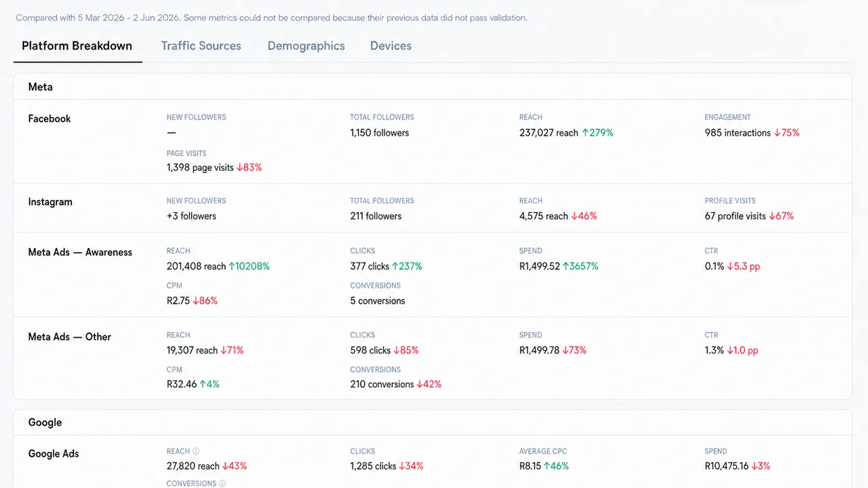Screen dimensions: 868x488
Task: Click the 210 conversions value
Action: coord(382,384)
